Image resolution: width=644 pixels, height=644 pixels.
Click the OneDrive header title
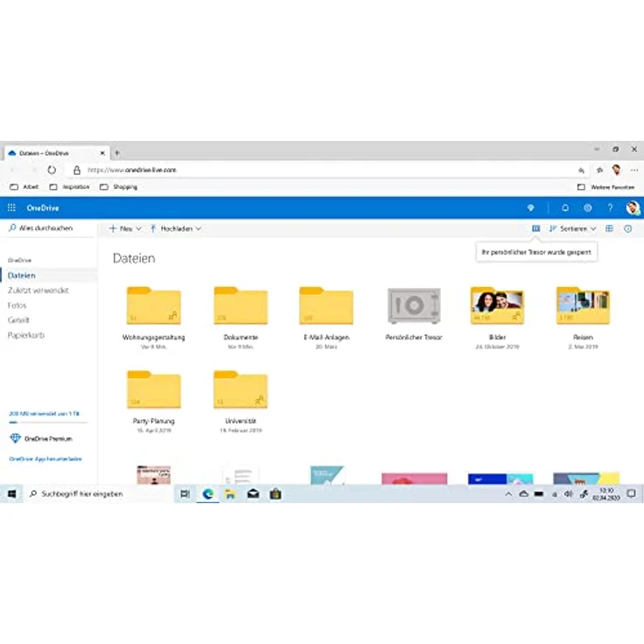43,208
